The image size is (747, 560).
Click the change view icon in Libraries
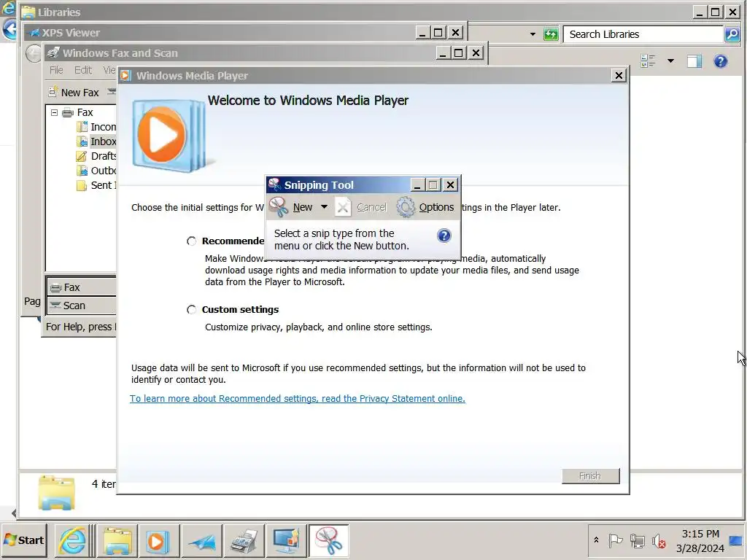click(x=648, y=61)
